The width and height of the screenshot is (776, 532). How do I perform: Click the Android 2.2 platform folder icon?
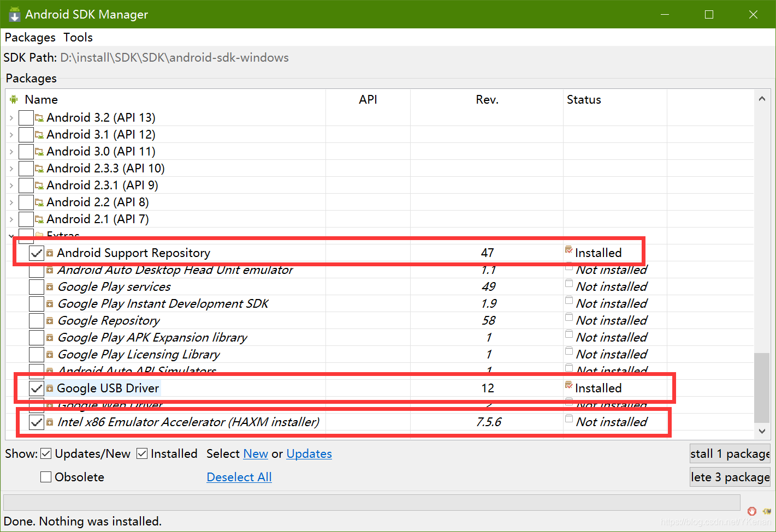(39, 202)
